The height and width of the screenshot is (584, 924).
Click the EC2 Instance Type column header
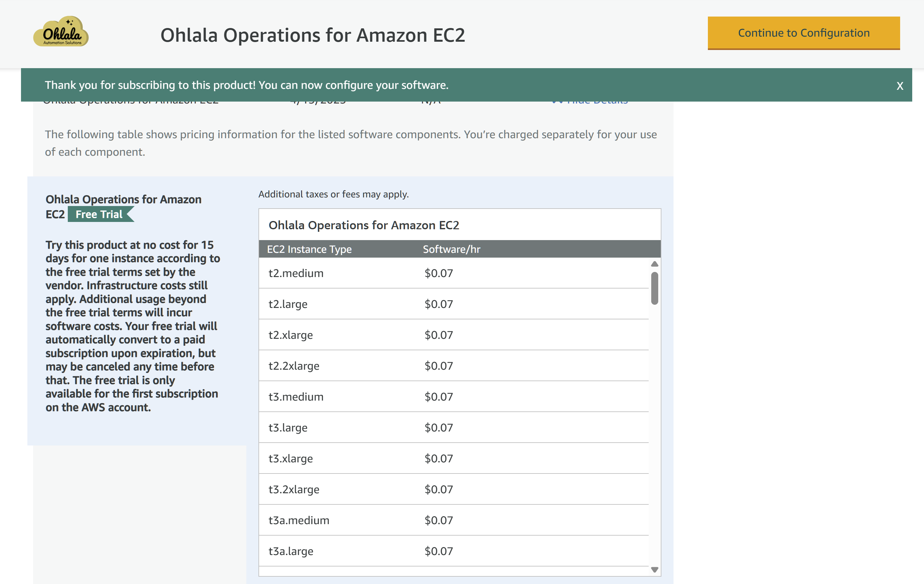click(x=309, y=249)
